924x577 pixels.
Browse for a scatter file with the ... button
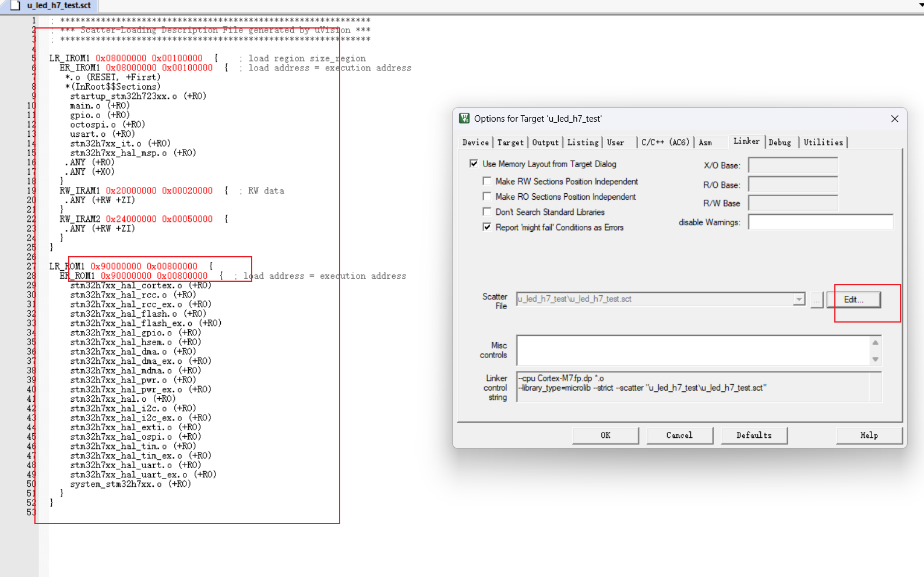pyautogui.click(x=817, y=299)
